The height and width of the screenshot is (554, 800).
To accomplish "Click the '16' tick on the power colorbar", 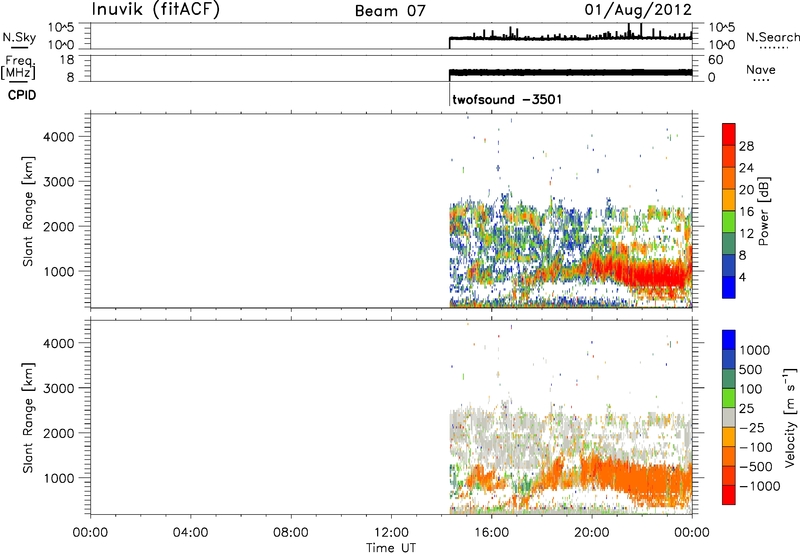I will [x=746, y=212].
